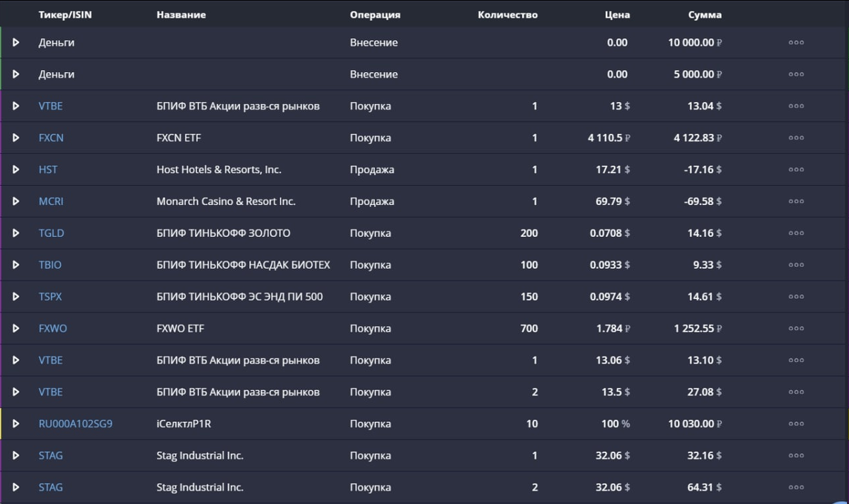Sort by the Цена column header
This screenshot has width=849, height=504.
click(x=617, y=15)
